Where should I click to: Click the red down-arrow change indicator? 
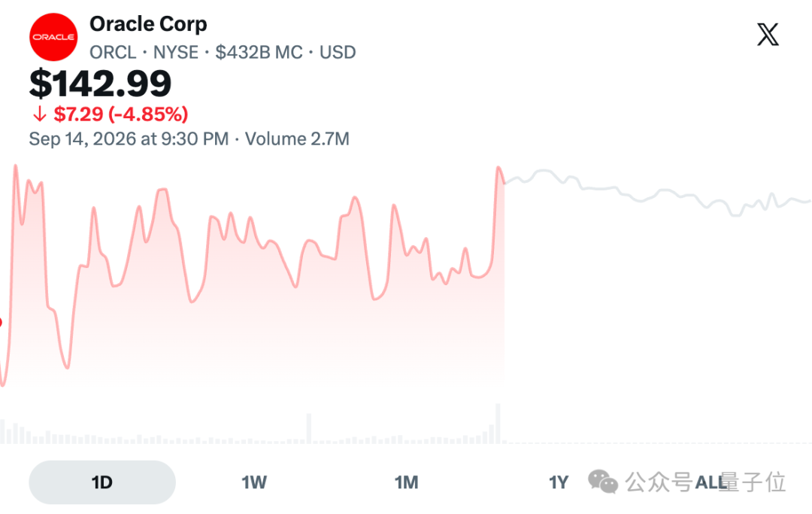pos(39,114)
